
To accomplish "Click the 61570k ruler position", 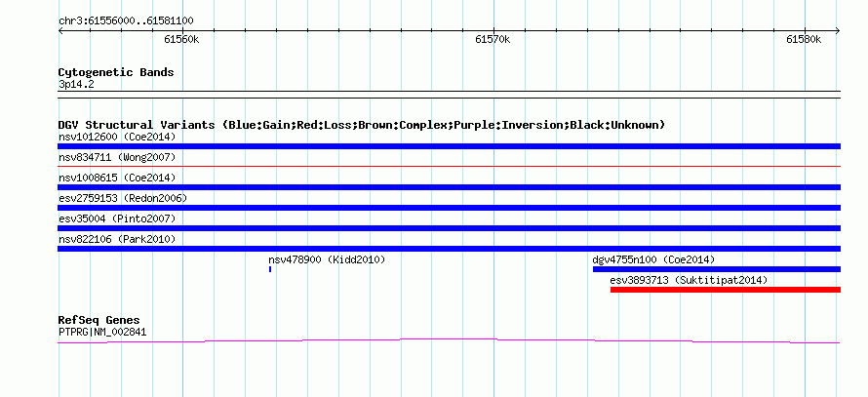I will point(493,39).
